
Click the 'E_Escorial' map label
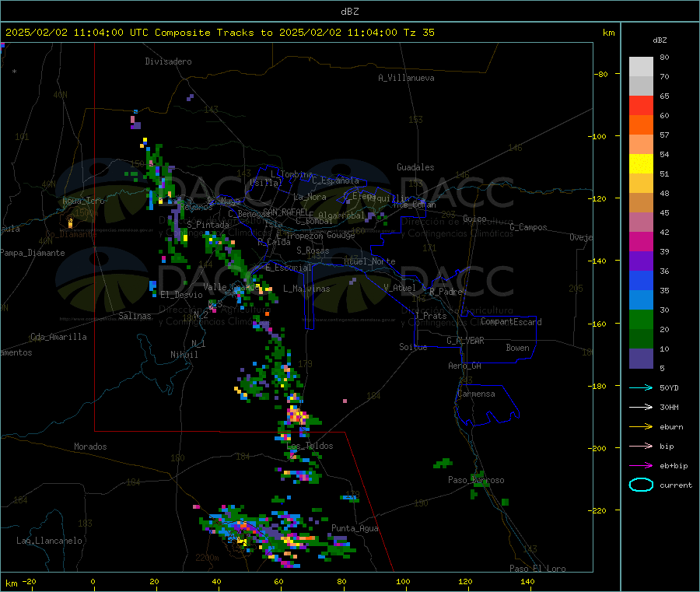pos(289,268)
